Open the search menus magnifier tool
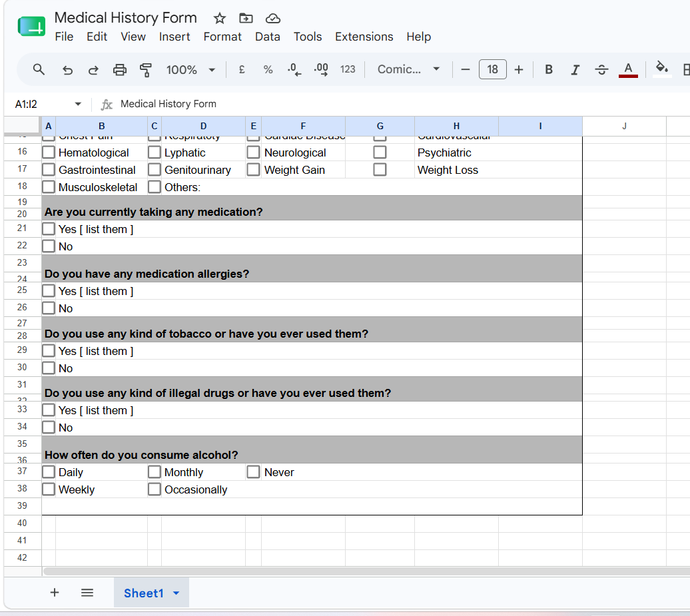Screen dimensions: 690x616 (x=39, y=69)
